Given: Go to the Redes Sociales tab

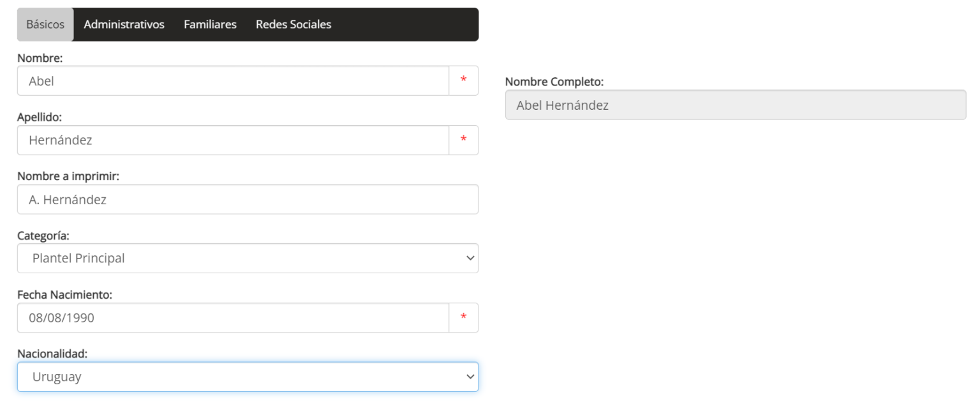Looking at the screenshot, I should [293, 24].
